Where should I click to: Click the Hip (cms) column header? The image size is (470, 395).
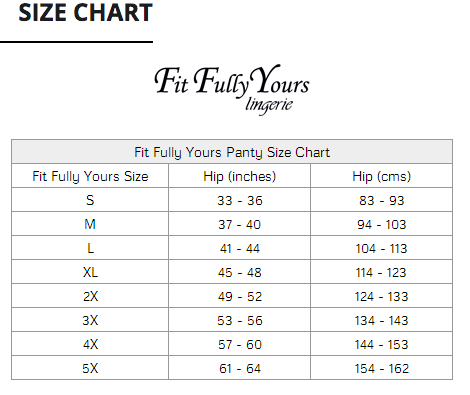coord(381,176)
